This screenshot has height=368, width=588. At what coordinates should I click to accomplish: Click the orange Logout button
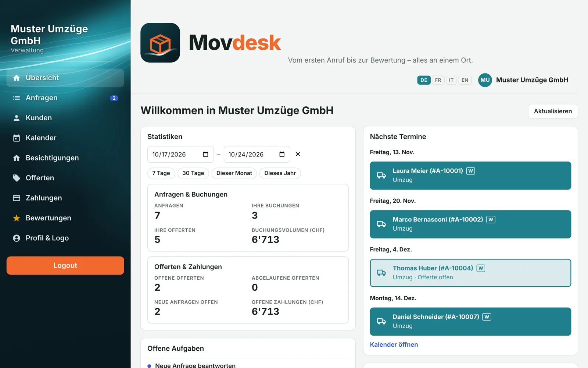65,266
